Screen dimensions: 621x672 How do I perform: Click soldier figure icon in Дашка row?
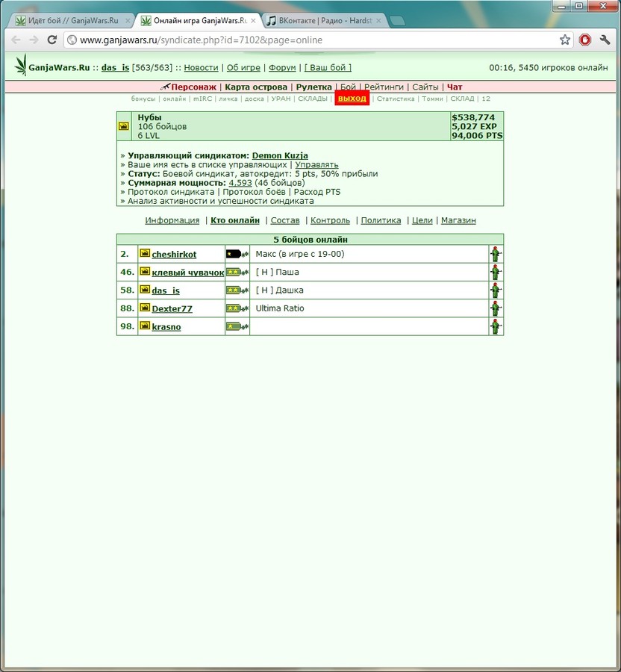pyautogui.click(x=496, y=290)
